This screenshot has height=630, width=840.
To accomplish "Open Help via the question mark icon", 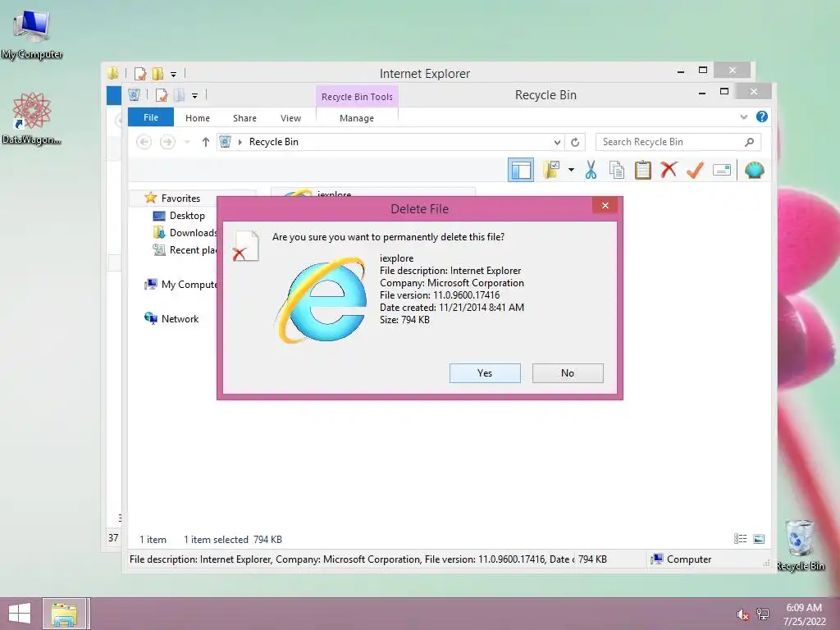I will click(x=762, y=116).
